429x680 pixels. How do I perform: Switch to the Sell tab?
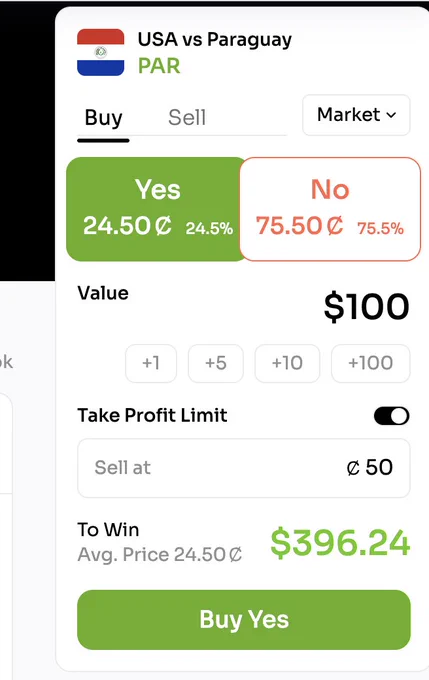point(187,118)
